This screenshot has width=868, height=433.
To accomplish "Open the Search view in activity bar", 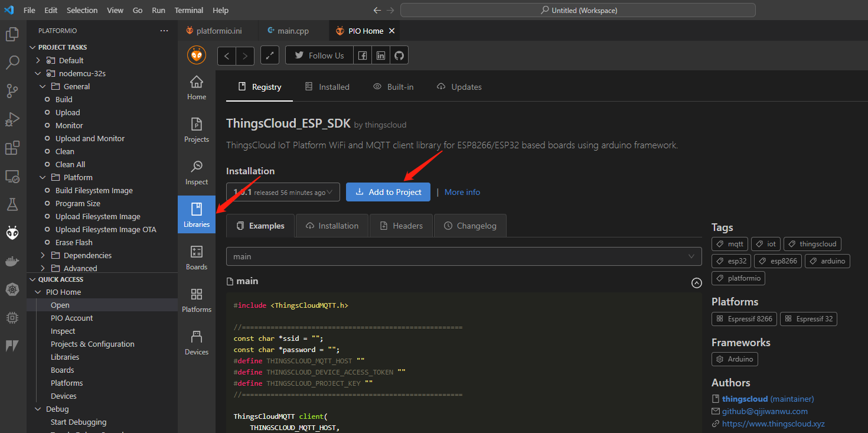I will [12, 63].
